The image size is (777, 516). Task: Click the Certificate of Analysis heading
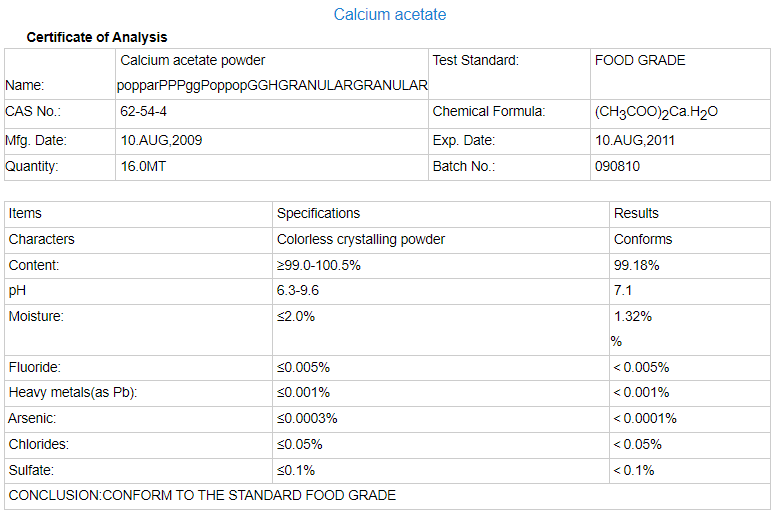97,38
